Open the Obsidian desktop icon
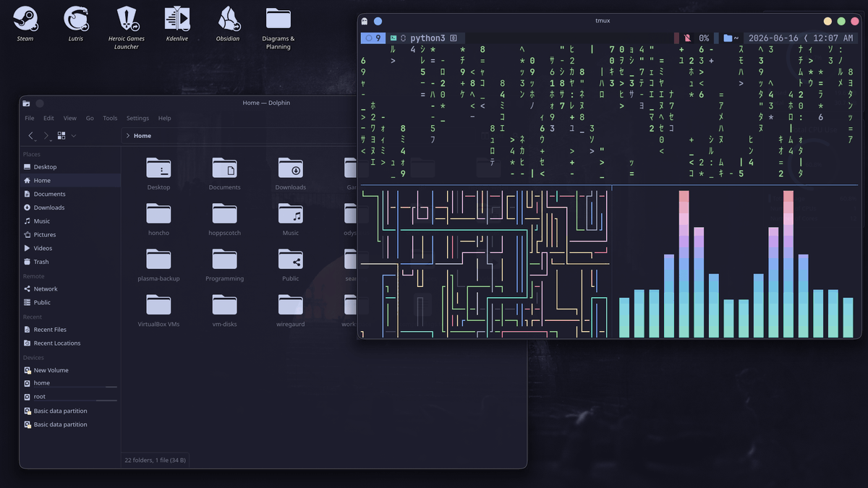This screenshot has height=488, width=868. (228, 22)
